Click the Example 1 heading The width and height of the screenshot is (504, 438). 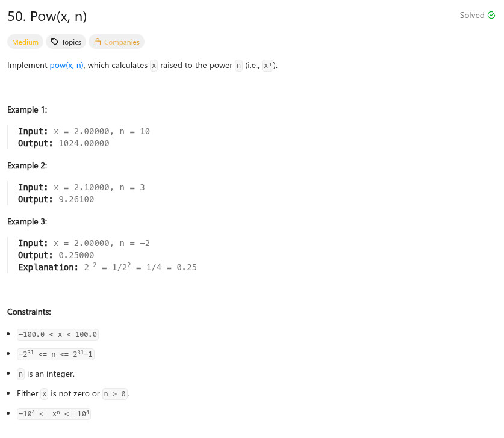click(27, 109)
